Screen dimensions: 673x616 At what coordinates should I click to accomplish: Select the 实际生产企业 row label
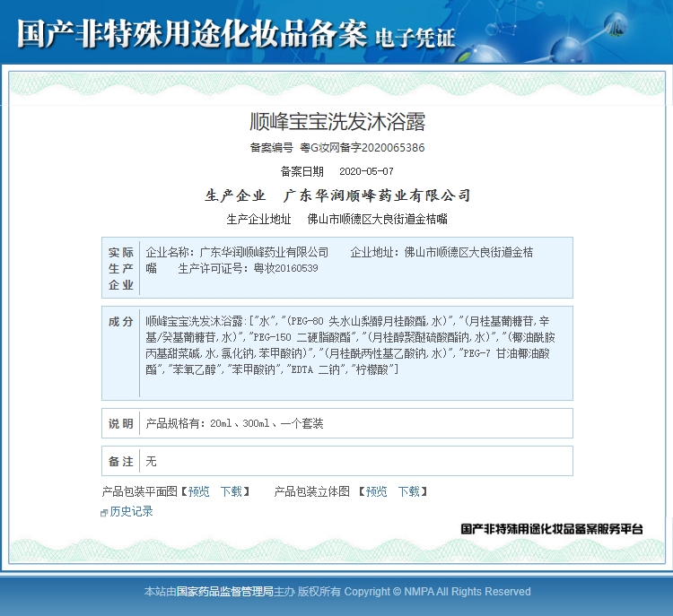(121, 268)
